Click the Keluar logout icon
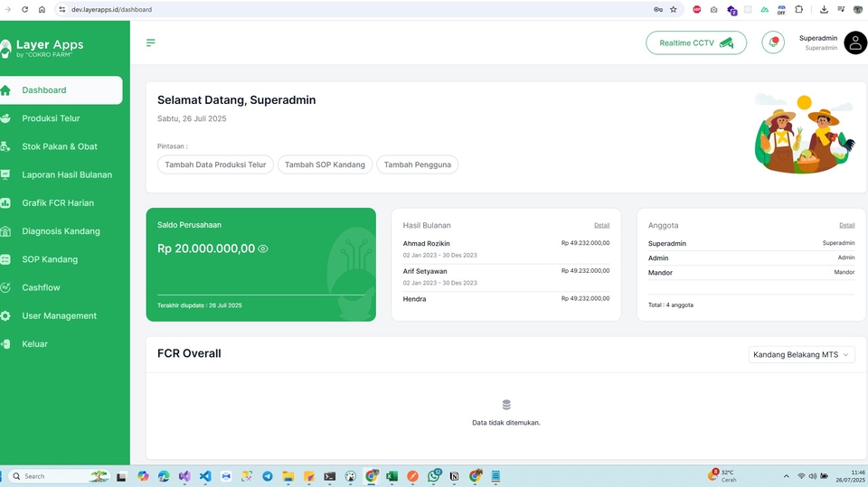The width and height of the screenshot is (868, 487). click(5, 344)
